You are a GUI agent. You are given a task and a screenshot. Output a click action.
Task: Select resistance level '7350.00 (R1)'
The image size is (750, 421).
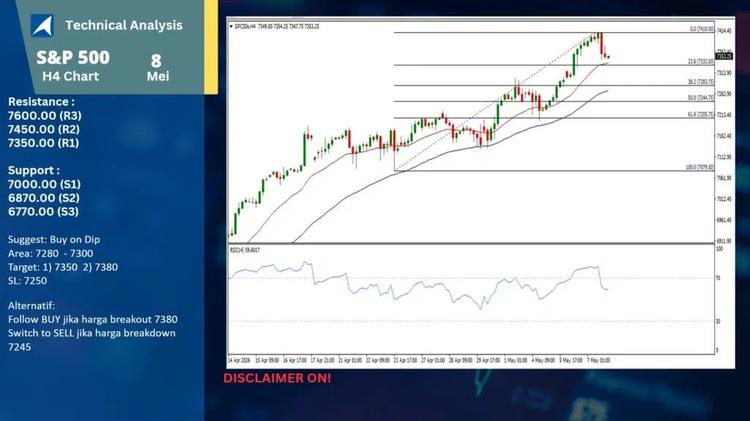(x=43, y=143)
